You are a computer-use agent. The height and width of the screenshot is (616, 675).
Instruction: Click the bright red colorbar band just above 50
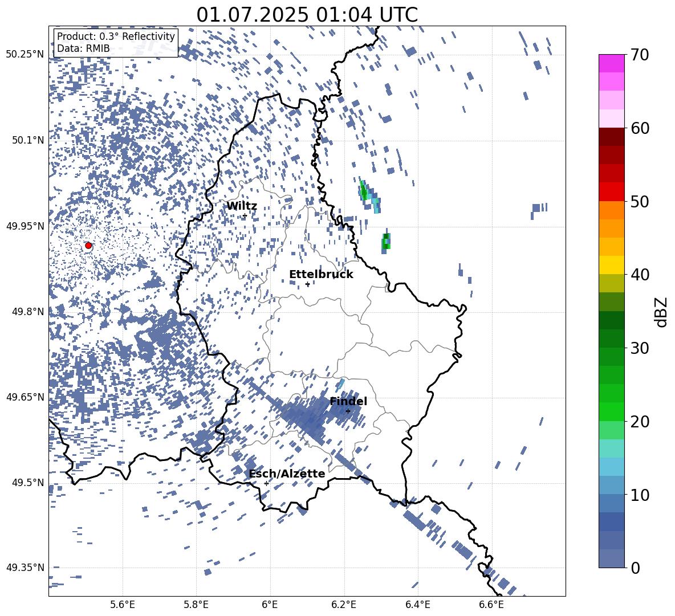pyautogui.click(x=611, y=192)
